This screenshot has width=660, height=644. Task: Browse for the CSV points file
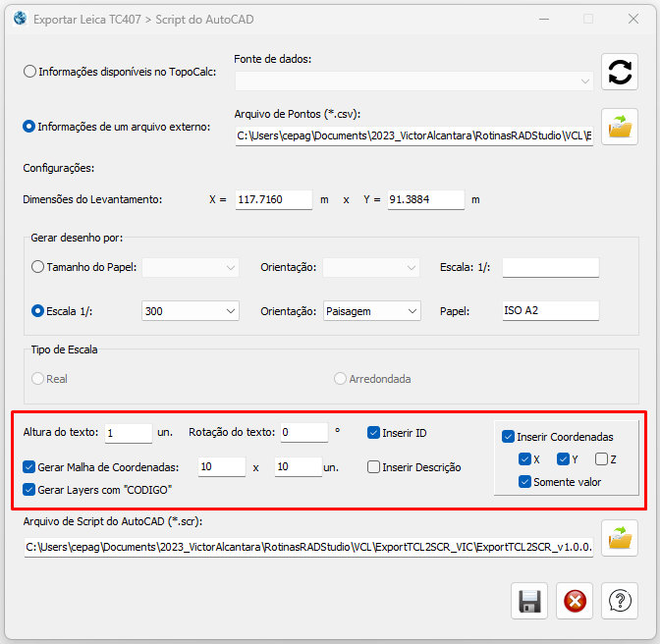coord(620,128)
